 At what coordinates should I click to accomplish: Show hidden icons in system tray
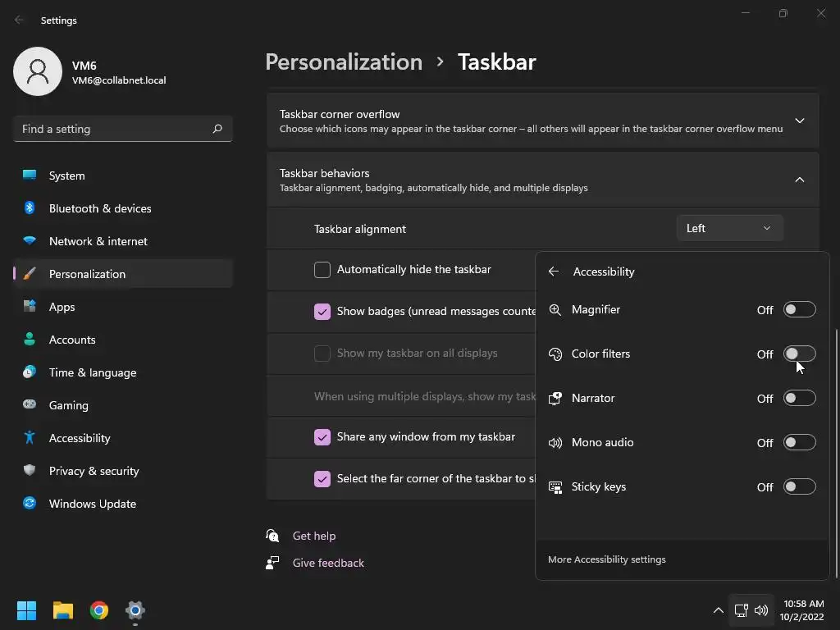[718, 610]
